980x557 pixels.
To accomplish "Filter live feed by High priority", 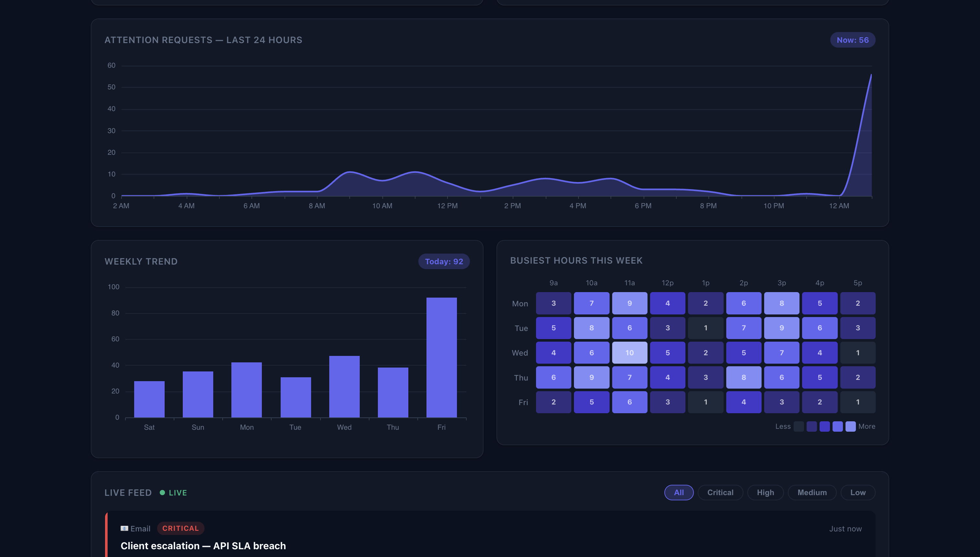I will point(765,493).
